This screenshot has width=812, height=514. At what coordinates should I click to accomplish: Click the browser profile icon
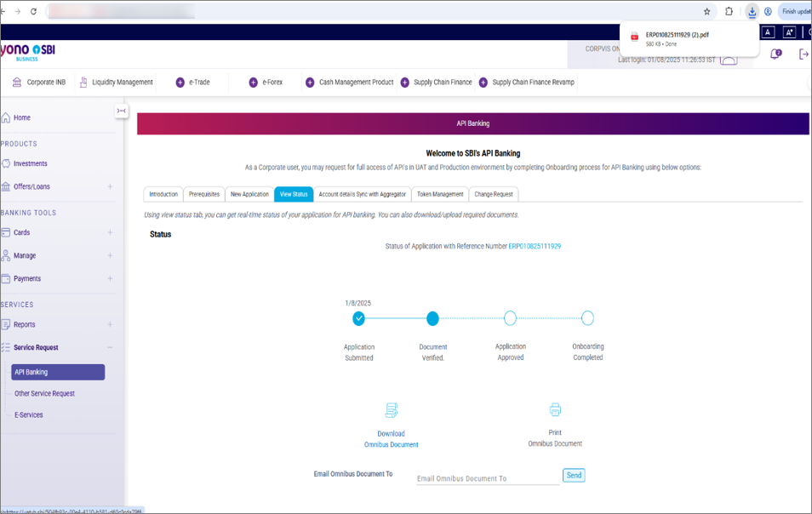click(768, 11)
